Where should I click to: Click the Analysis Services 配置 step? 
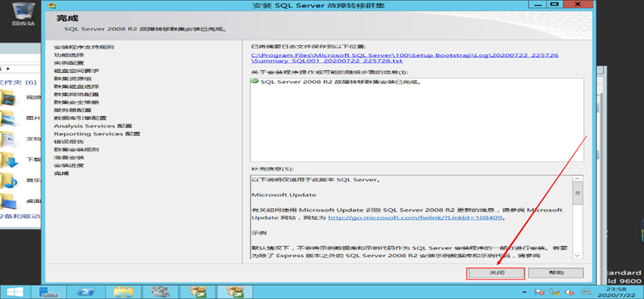(93, 126)
